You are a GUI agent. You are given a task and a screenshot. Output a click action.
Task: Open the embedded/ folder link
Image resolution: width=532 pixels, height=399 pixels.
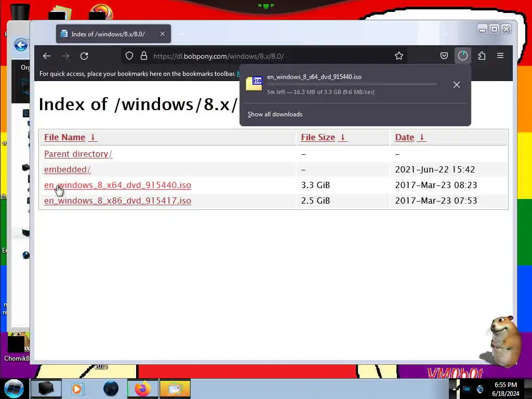tap(67, 170)
